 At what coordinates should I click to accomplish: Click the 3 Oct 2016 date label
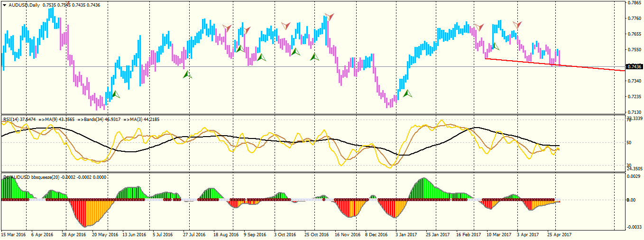pyautogui.click(x=286, y=235)
